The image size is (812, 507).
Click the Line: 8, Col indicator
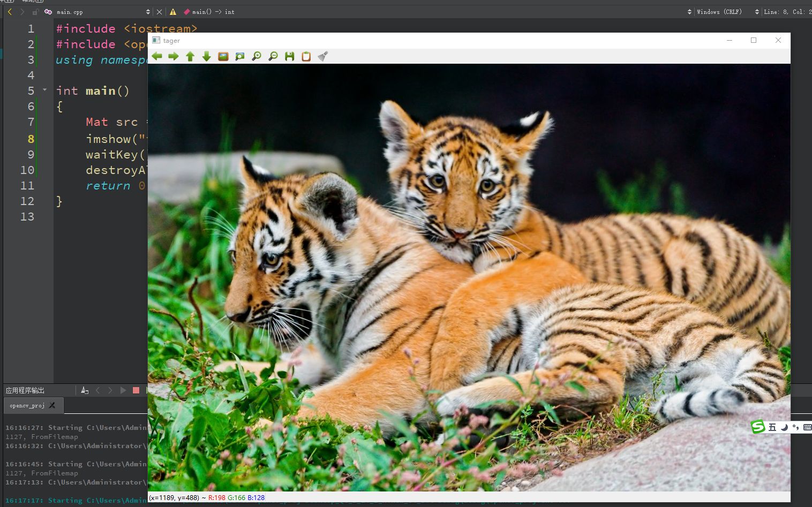click(787, 12)
